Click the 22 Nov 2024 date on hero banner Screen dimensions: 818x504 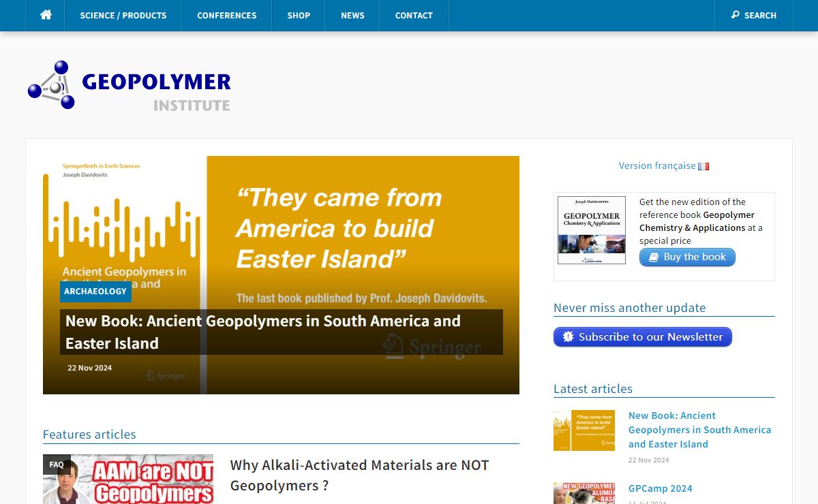pyautogui.click(x=89, y=368)
